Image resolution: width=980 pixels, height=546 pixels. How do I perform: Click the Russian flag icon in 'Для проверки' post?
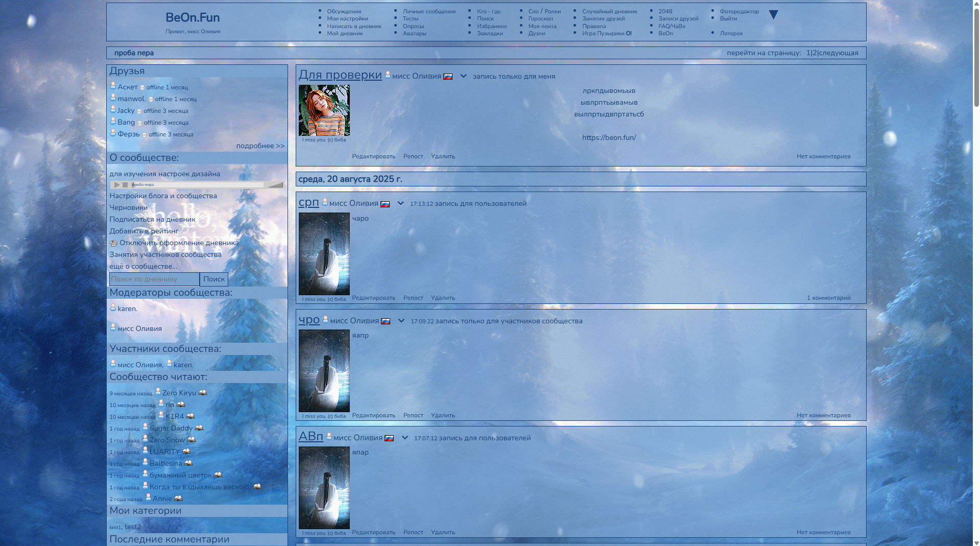[x=448, y=77]
